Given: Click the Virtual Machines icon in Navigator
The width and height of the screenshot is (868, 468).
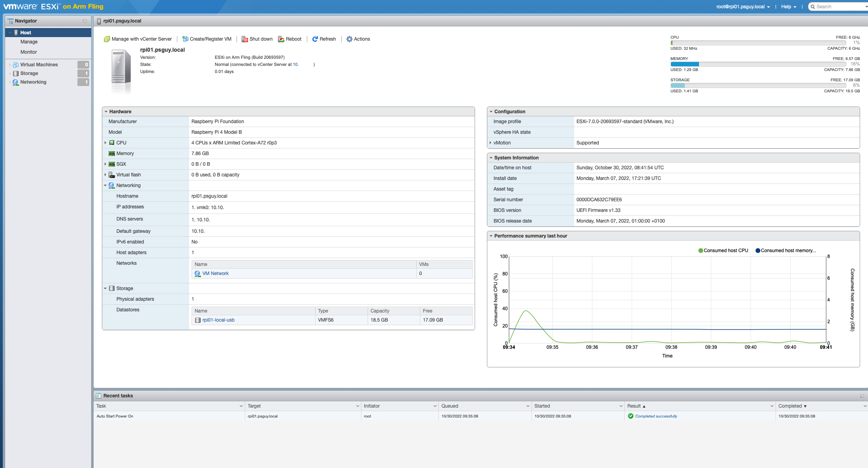Looking at the screenshot, I should coord(16,65).
